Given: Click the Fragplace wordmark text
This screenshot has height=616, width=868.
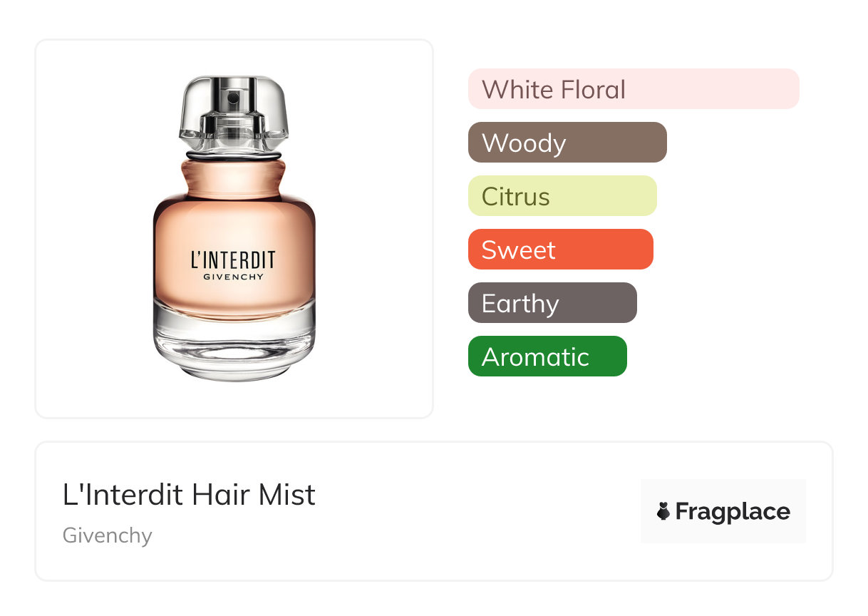Looking at the screenshot, I should 733,512.
